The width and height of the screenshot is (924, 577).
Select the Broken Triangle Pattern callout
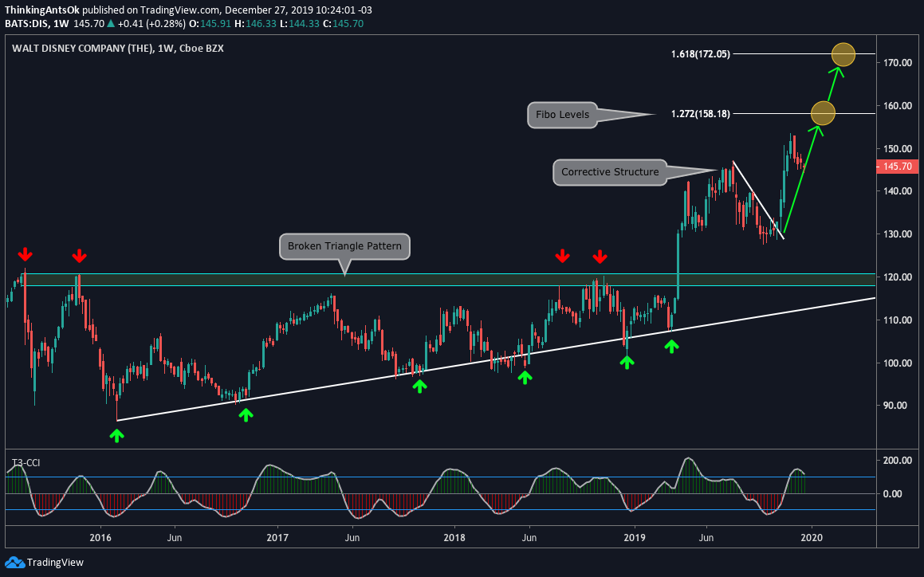pos(344,246)
